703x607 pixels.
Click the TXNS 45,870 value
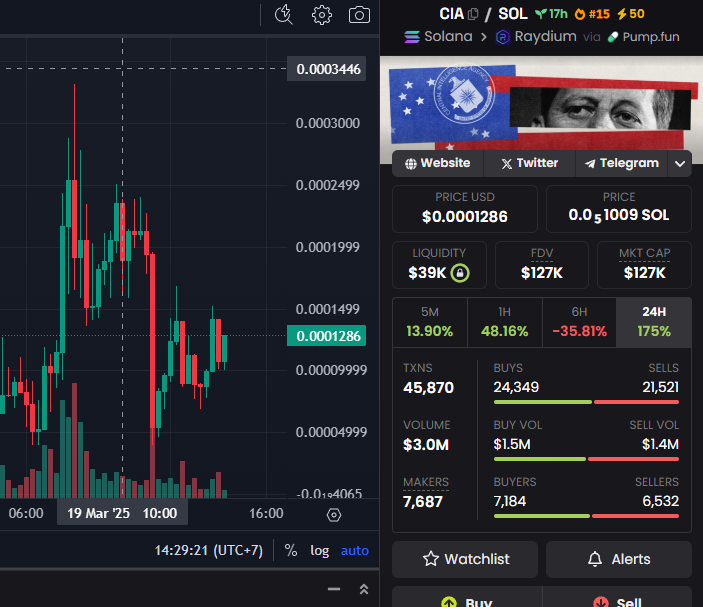428,387
